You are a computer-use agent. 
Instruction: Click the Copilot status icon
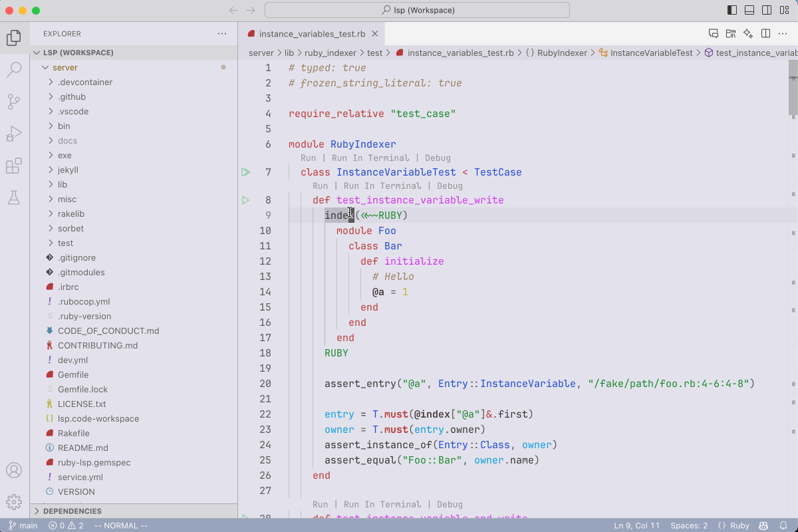764,525
